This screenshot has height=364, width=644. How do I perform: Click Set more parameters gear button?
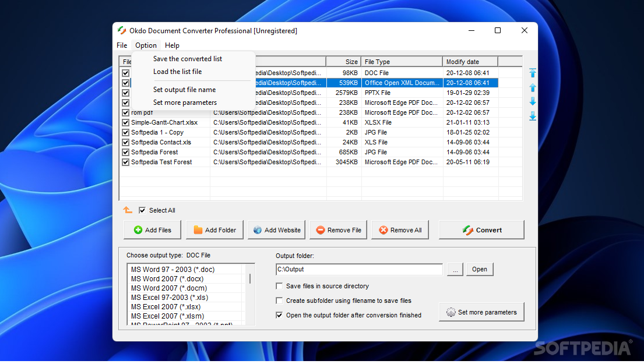481,312
